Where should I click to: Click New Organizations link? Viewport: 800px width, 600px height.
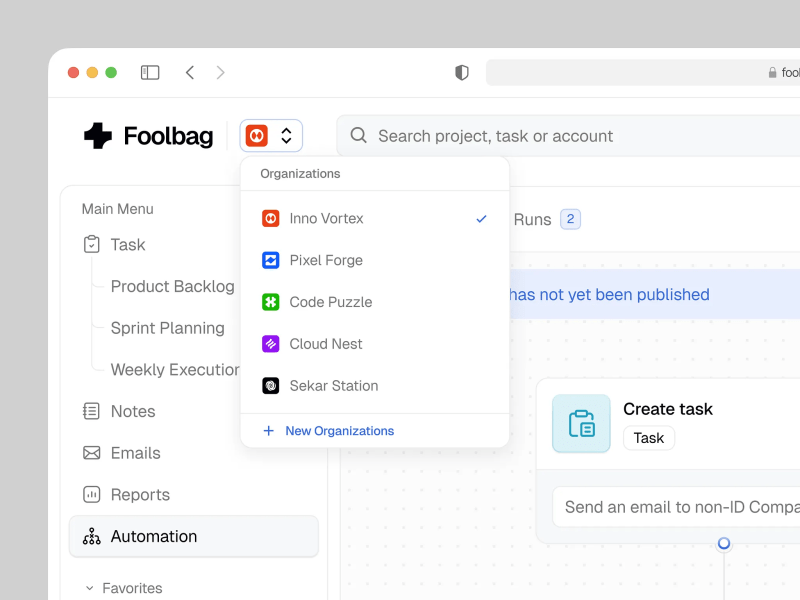click(339, 431)
